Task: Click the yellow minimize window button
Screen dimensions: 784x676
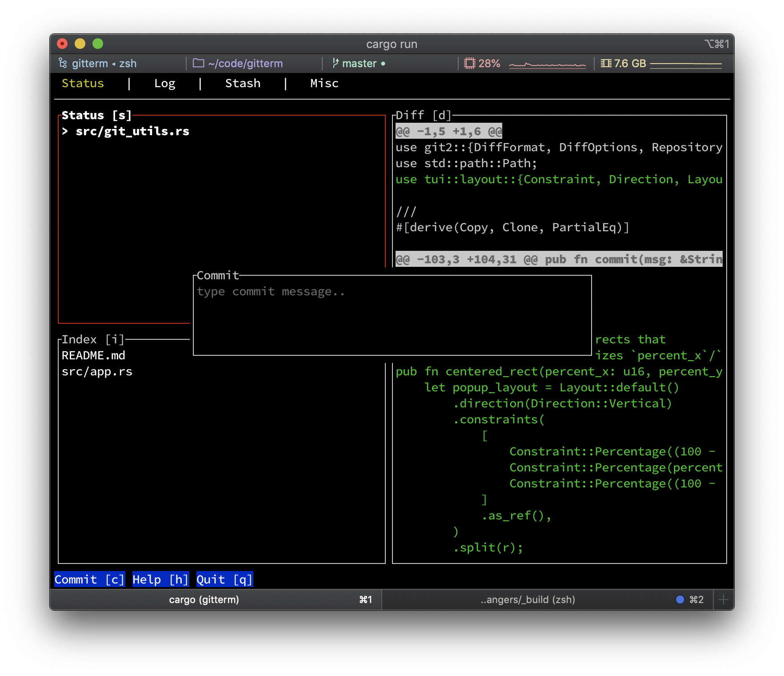Action: tap(80, 44)
